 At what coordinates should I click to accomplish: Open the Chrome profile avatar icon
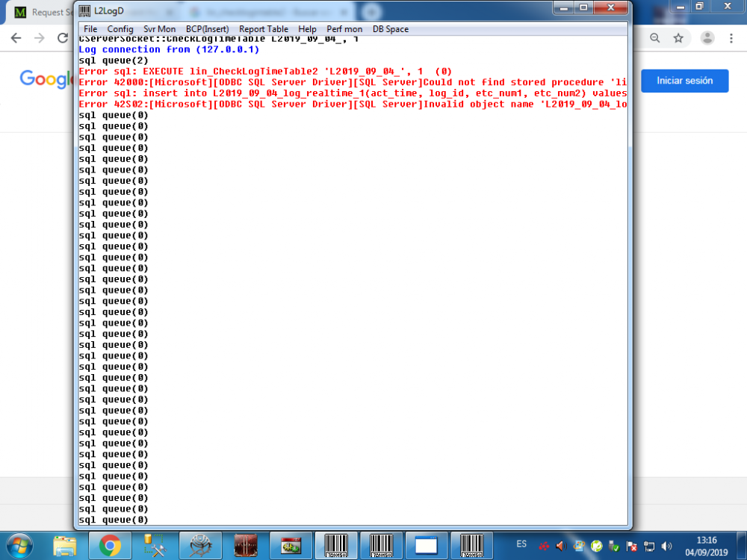pyautogui.click(x=707, y=38)
